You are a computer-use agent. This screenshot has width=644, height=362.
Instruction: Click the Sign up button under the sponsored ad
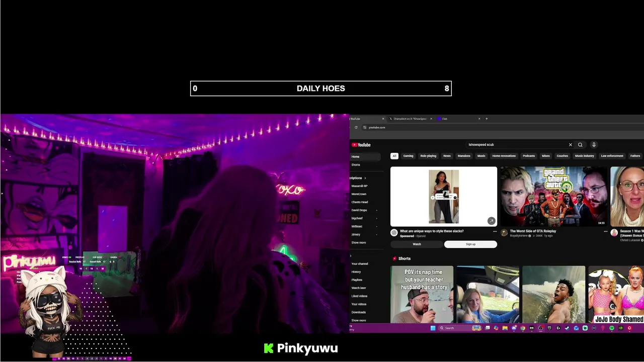(470, 244)
